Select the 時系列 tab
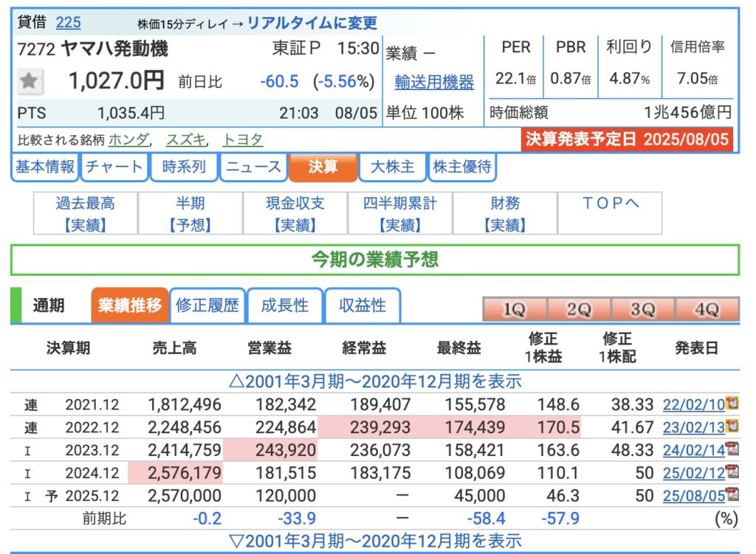The height and width of the screenshot is (554, 756). coord(184,167)
